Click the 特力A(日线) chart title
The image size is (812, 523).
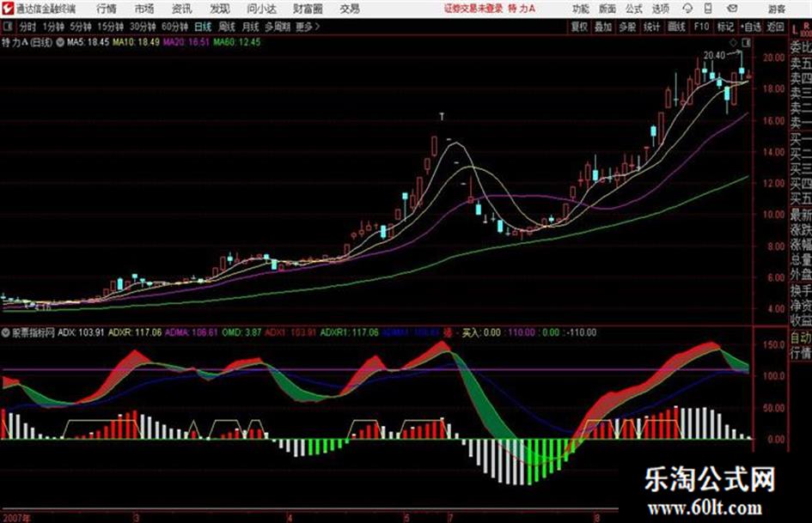pos(27,42)
